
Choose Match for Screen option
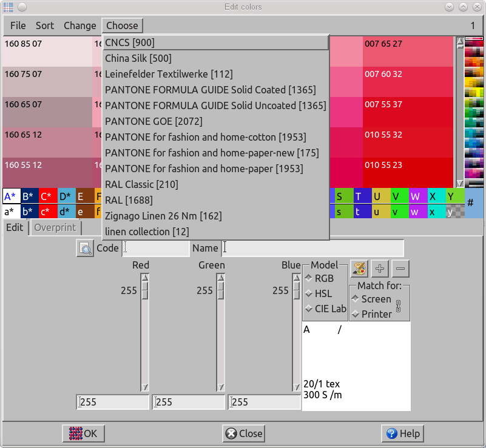point(371,299)
